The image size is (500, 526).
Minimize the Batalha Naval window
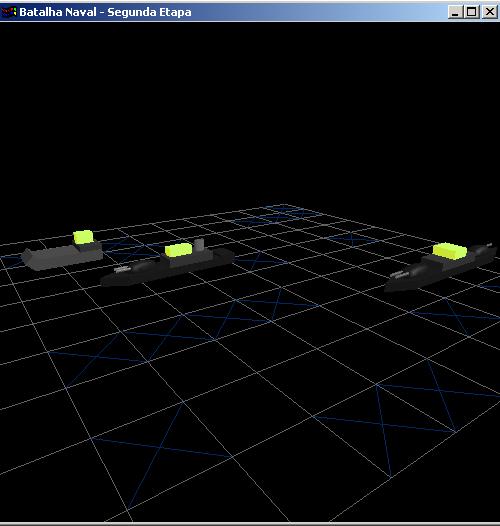pos(455,12)
